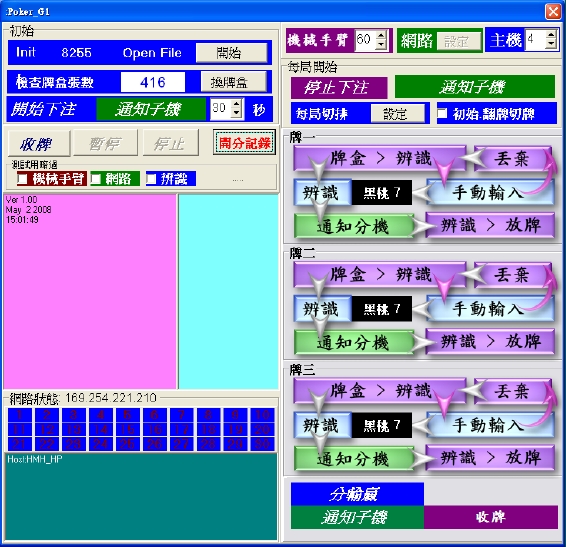Check the 初始.翻牌切牌 checkbox
566x547 pixels.
pyautogui.click(x=442, y=113)
